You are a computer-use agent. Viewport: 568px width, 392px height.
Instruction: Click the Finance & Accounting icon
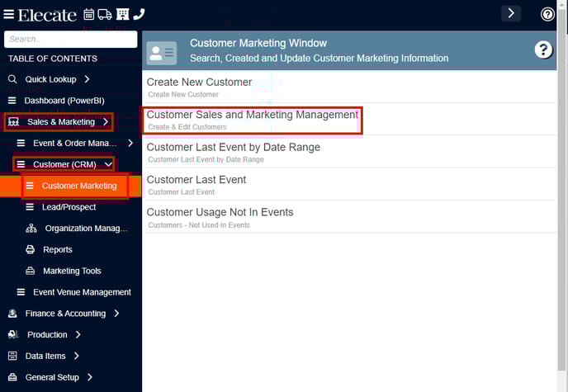pos(12,314)
